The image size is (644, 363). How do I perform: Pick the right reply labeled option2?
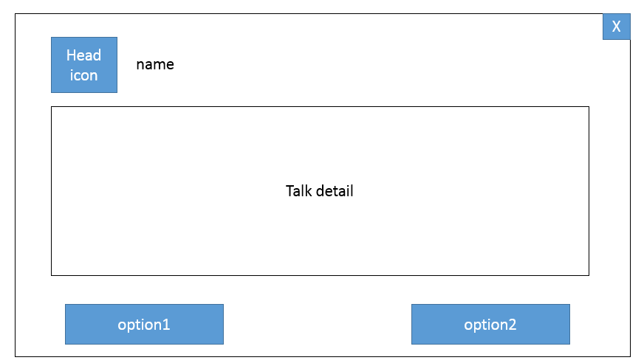pyautogui.click(x=490, y=324)
